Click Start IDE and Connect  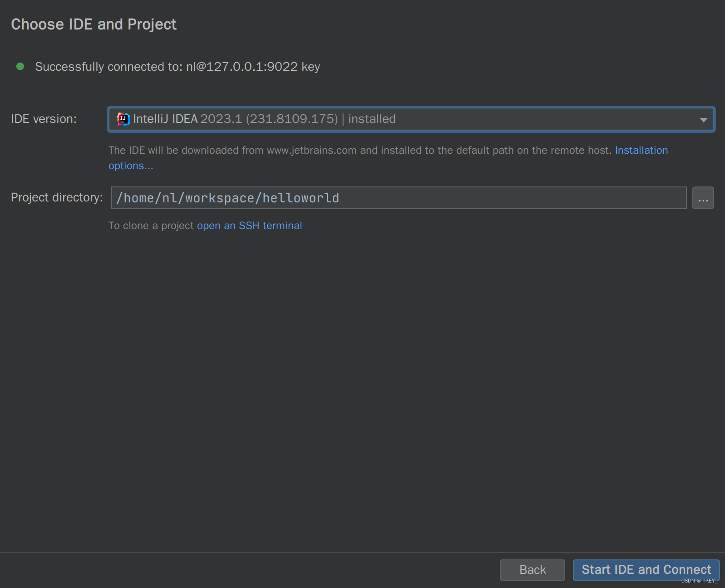(x=646, y=570)
